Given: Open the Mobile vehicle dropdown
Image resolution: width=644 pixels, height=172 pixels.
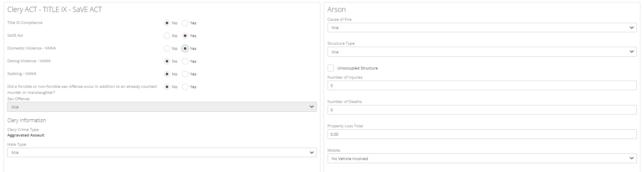Looking at the screenshot, I should click(x=482, y=158).
